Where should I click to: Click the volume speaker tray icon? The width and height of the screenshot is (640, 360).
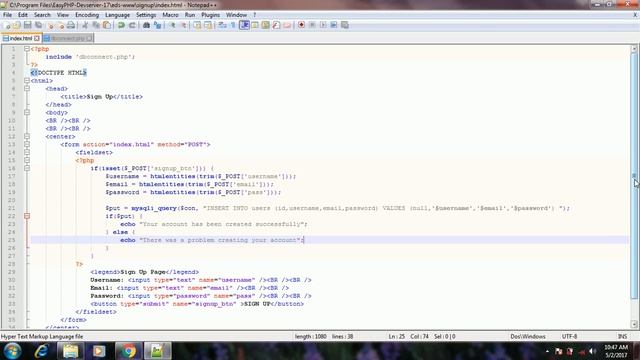(x=592, y=351)
